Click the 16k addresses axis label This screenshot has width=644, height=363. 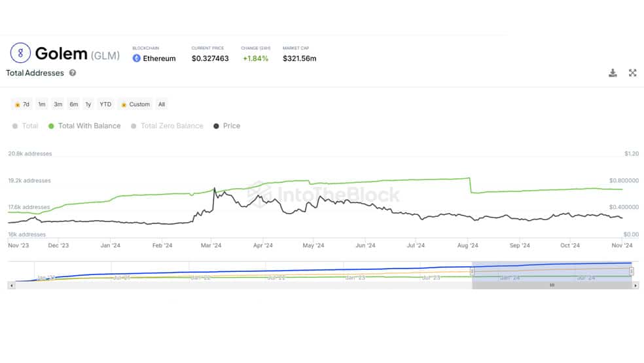pos(27,235)
